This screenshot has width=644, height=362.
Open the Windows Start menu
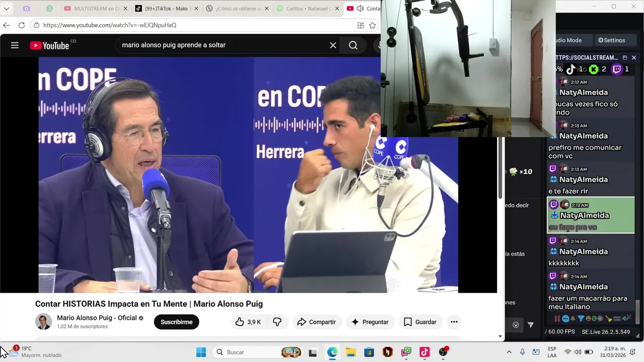pos(201,352)
